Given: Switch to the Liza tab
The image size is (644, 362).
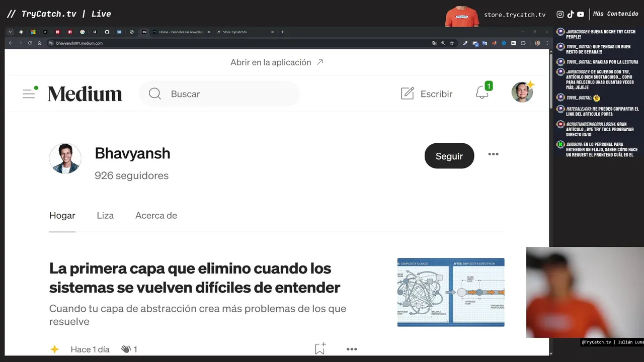Looking at the screenshot, I should 105,215.
